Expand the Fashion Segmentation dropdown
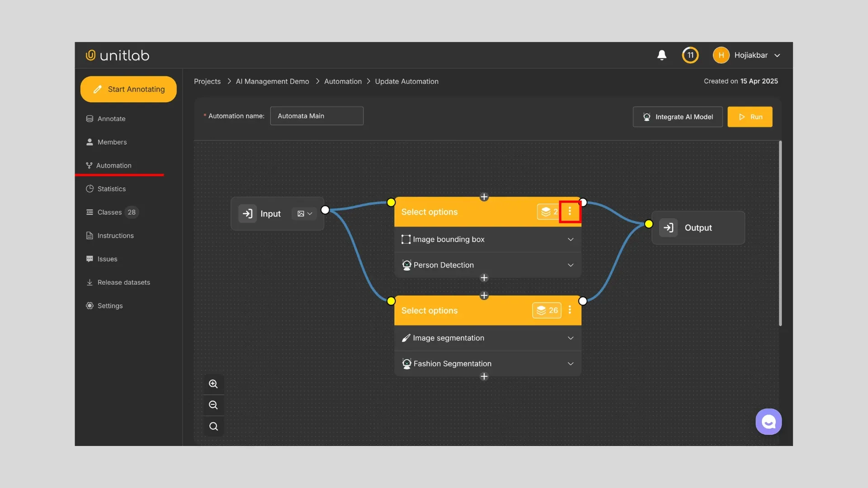Viewport: 868px width, 488px height. pyautogui.click(x=570, y=363)
